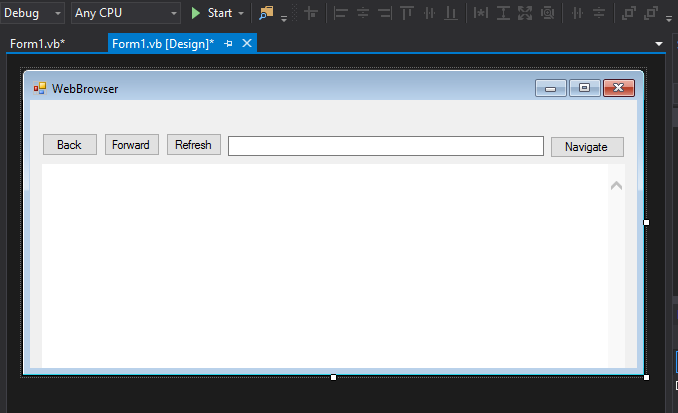
Task: Select the Forward button on the form
Action: point(131,144)
